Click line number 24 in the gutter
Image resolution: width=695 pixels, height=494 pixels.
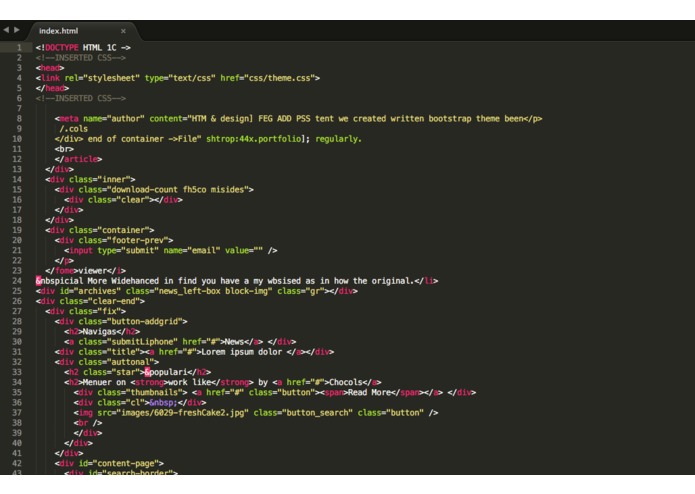click(17, 281)
